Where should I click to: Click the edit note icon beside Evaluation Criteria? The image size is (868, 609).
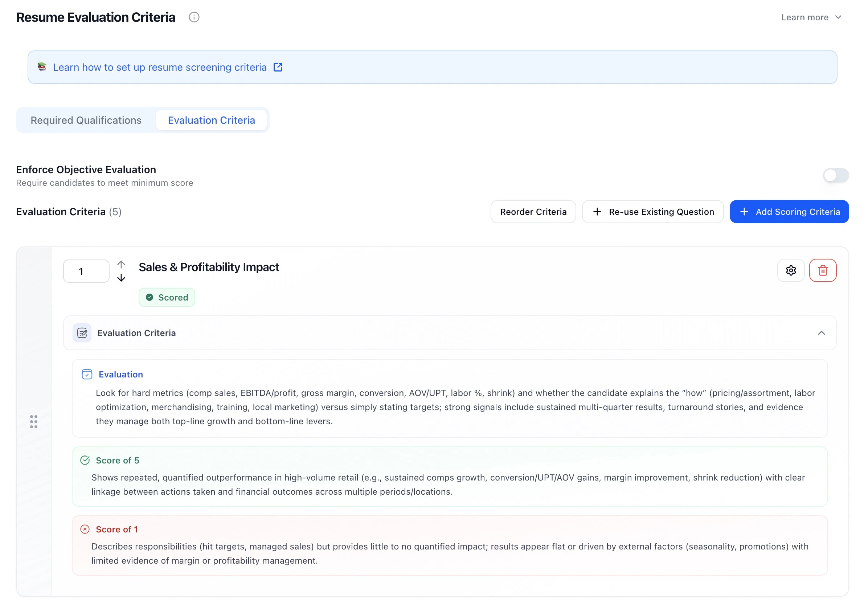pos(82,333)
